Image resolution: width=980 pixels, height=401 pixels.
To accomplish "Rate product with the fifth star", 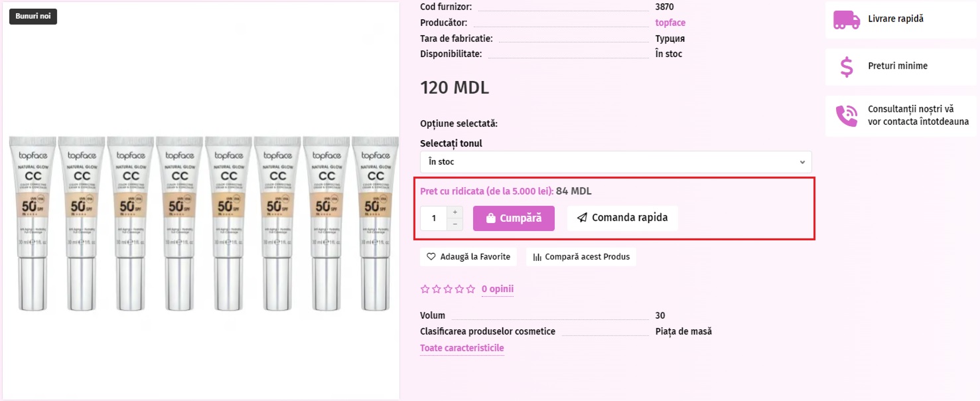I will pyautogui.click(x=470, y=289).
